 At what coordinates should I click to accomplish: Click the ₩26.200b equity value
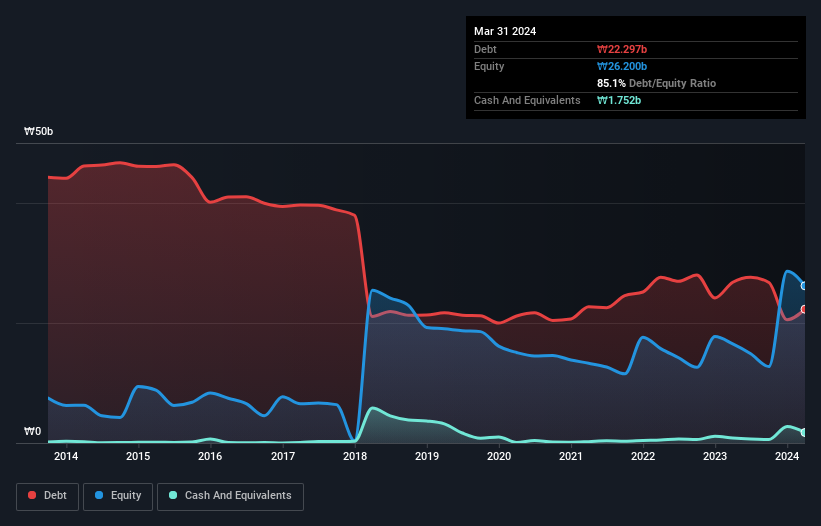622,66
